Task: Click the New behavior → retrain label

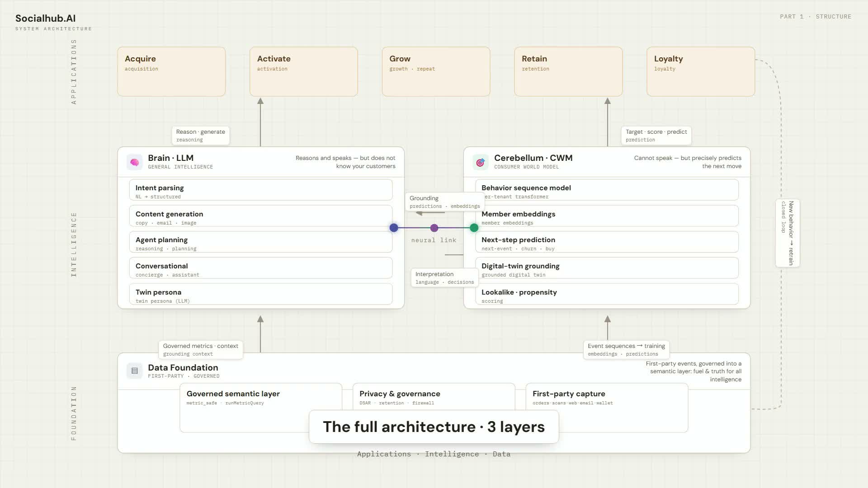Action: click(788, 233)
